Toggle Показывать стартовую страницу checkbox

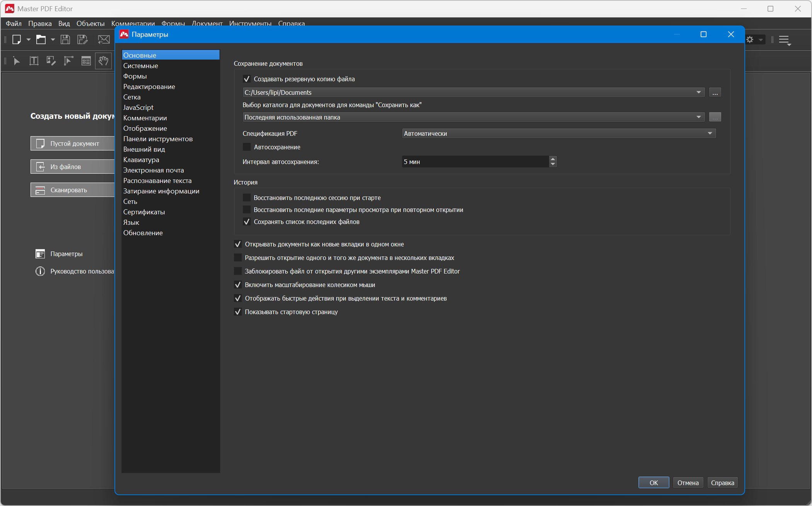[238, 312]
